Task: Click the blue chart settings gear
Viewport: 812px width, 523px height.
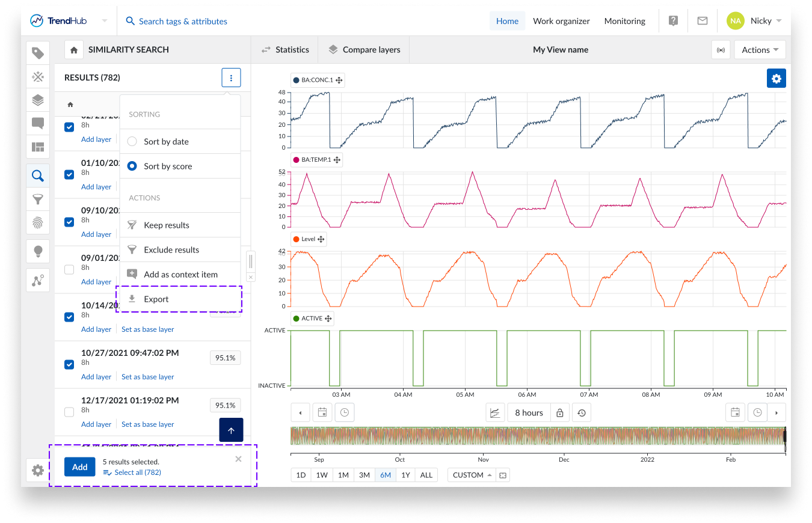Action: pos(776,79)
